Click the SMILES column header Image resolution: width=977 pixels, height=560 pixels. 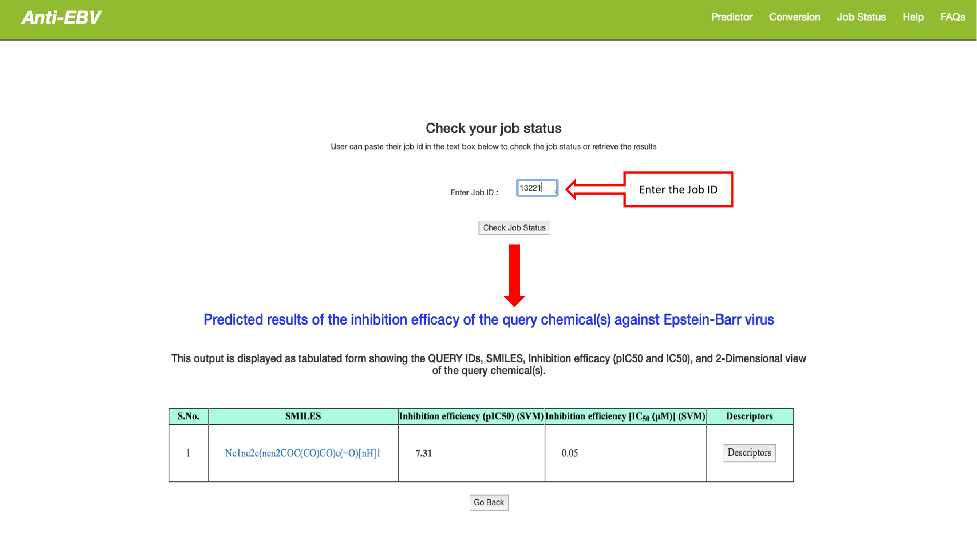click(x=303, y=416)
